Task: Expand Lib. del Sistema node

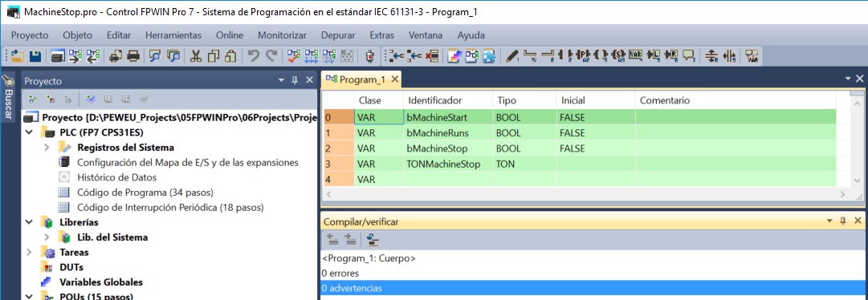Action: coord(47,237)
